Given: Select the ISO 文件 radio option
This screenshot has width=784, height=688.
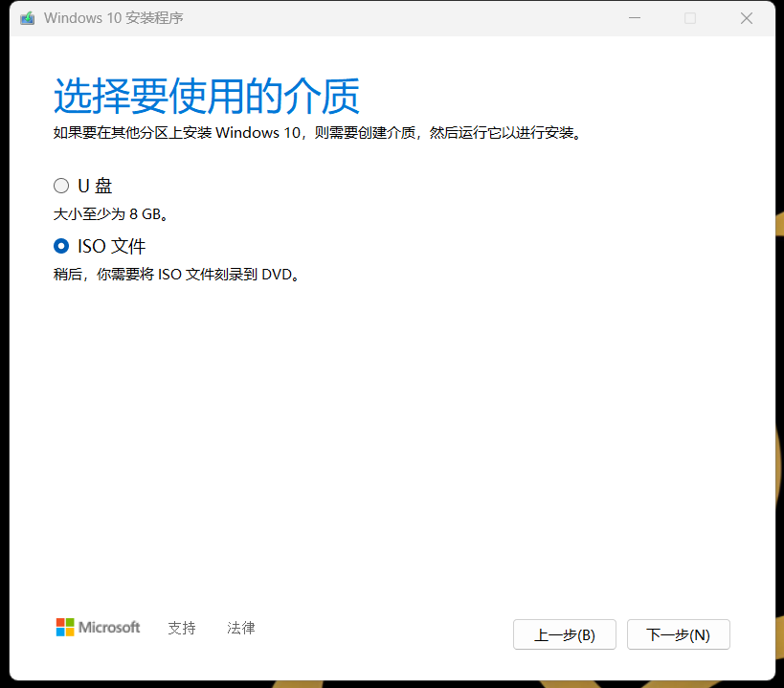Looking at the screenshot, I should point(61,246).
